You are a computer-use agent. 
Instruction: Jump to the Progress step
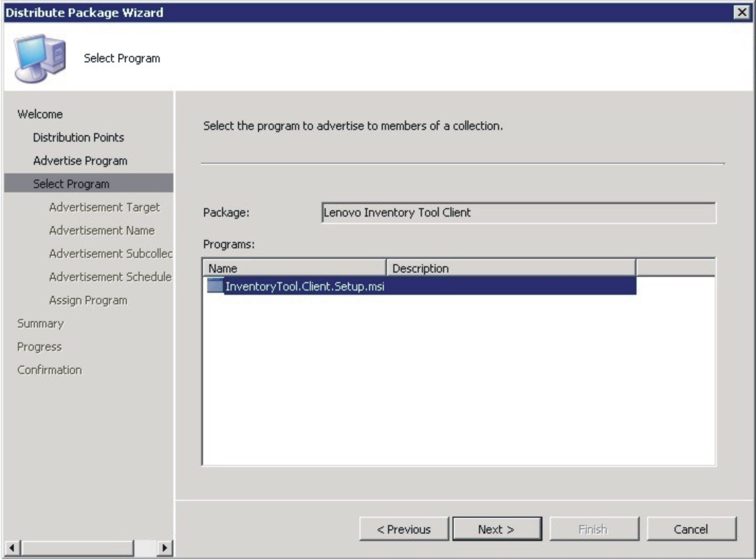[x=39, y=347]
